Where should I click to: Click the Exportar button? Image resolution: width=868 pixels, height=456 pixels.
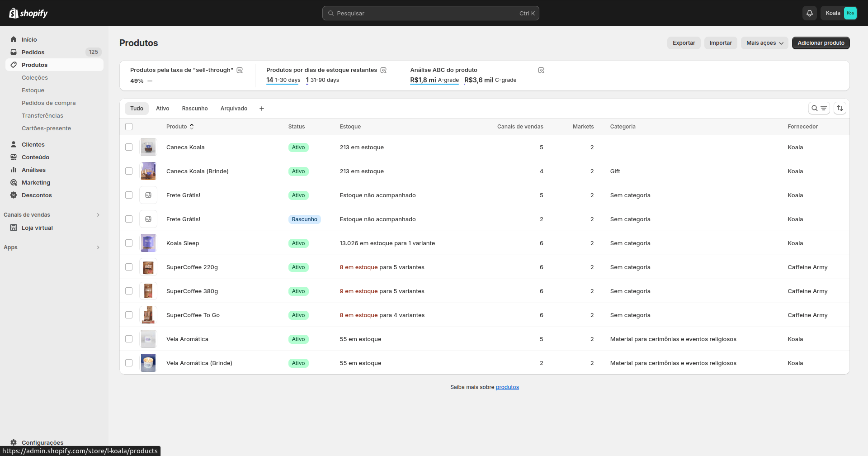click(684, 43)
